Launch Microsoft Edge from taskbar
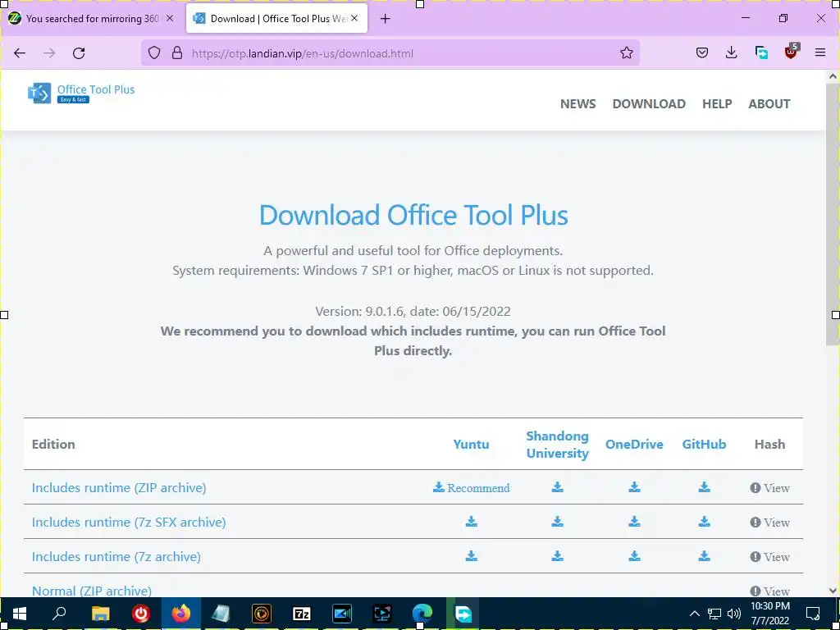The width and height of the screenshot is (840, 630). [422, 614]
